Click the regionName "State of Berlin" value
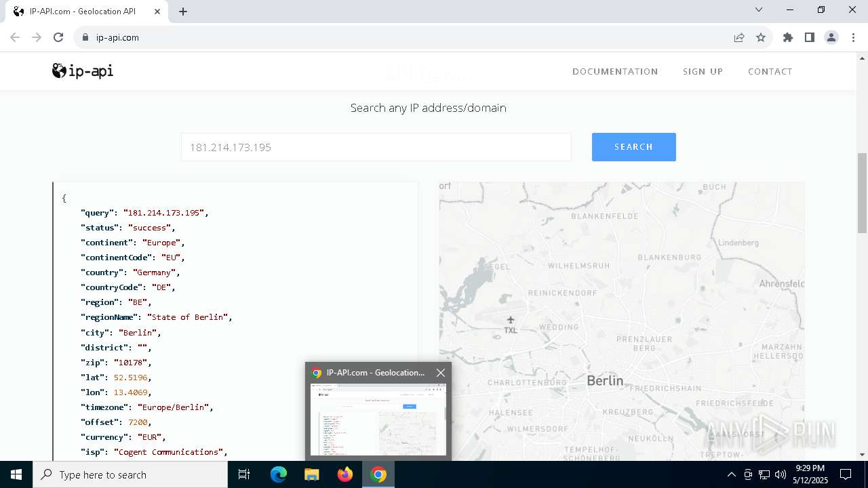 [x=187, y=317]
